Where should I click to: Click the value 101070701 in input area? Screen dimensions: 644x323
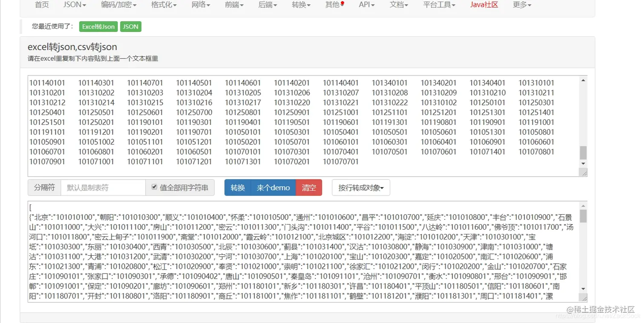coord(341,161)
